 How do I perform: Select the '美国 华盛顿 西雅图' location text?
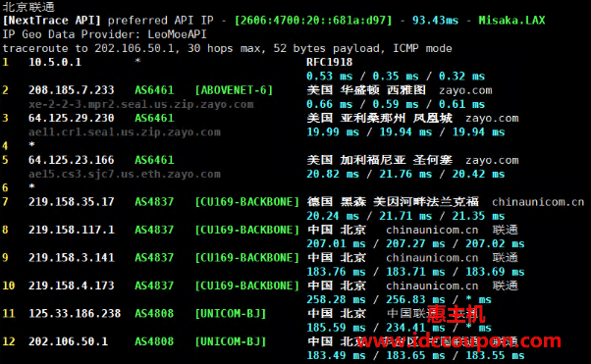[x=366, y=90]
